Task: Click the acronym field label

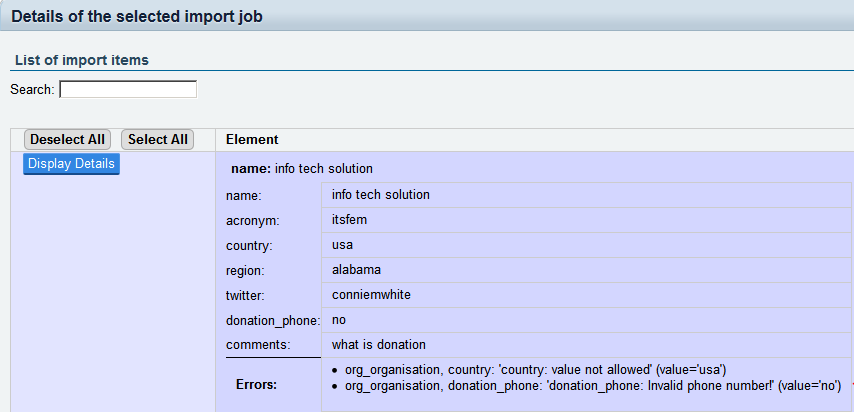Action: [255, 220]
